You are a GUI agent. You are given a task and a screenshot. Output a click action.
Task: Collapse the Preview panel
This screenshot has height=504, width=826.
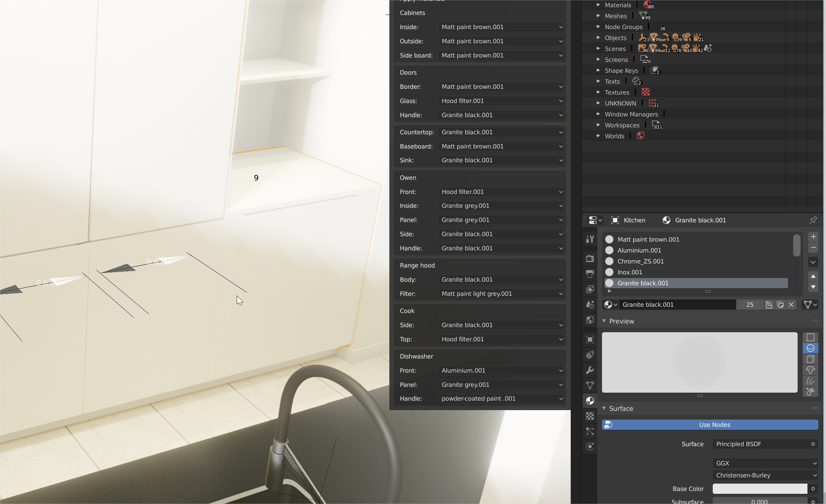[604, 321]
